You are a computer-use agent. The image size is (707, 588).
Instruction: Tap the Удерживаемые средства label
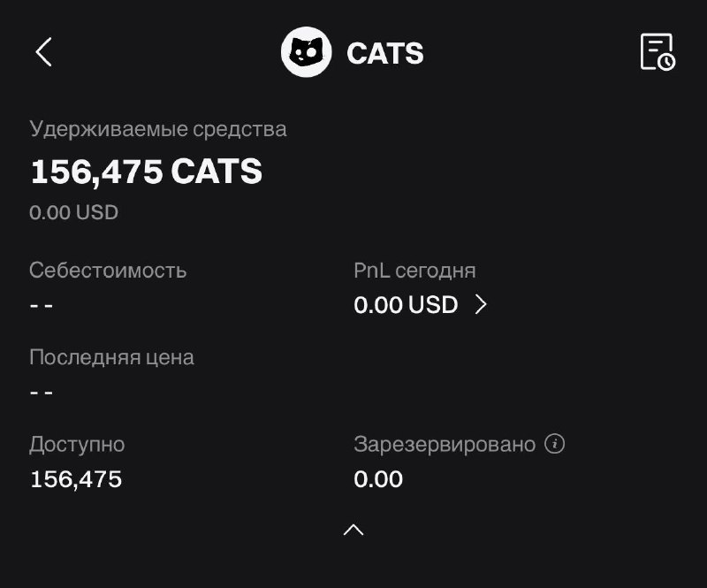click(158, 129)
